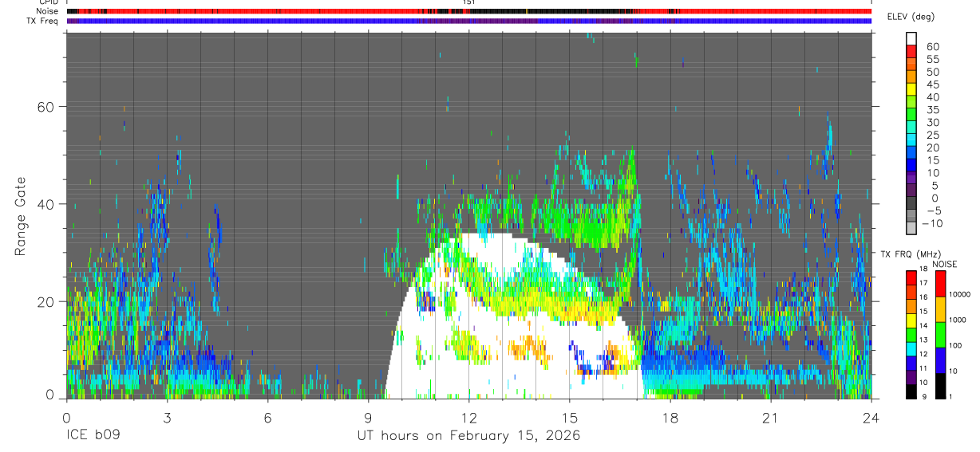Click the 'Noise' label beside the top strip
The image size is (980, 452).
pyautogui.click(x=46, y=11)
